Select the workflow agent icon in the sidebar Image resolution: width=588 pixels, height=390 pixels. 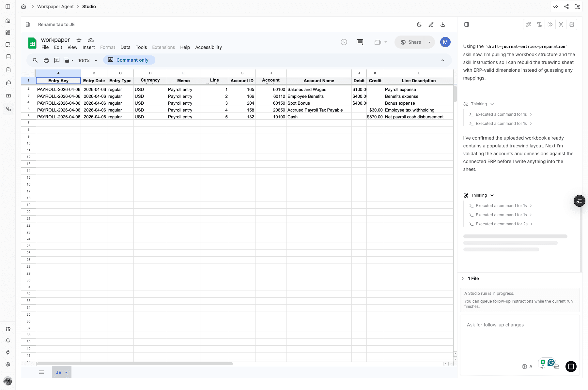pos(8,109)
